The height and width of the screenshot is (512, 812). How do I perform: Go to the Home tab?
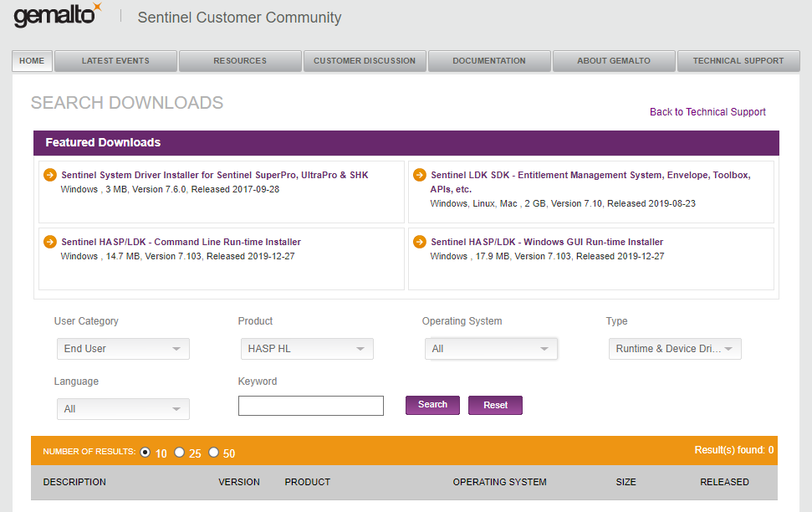(32, 60)
